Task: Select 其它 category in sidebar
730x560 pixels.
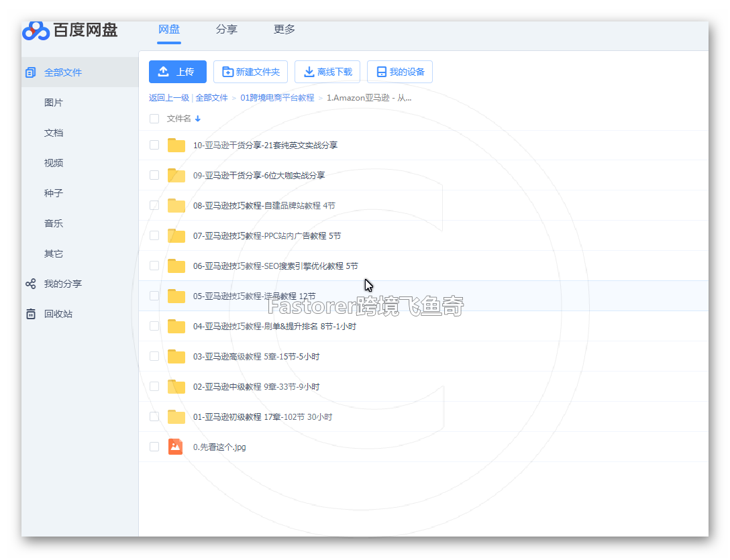Action: click(54, 254)
